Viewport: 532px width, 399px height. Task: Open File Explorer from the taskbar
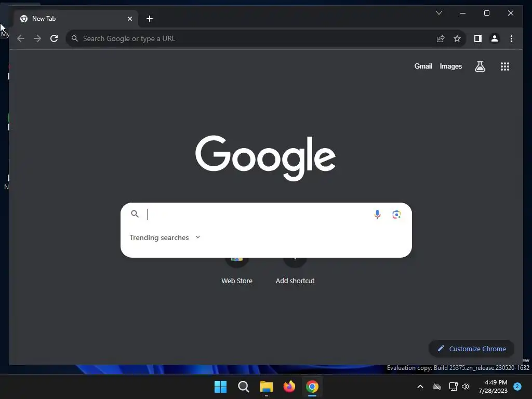pyautogui.click(x=267, y=387)
